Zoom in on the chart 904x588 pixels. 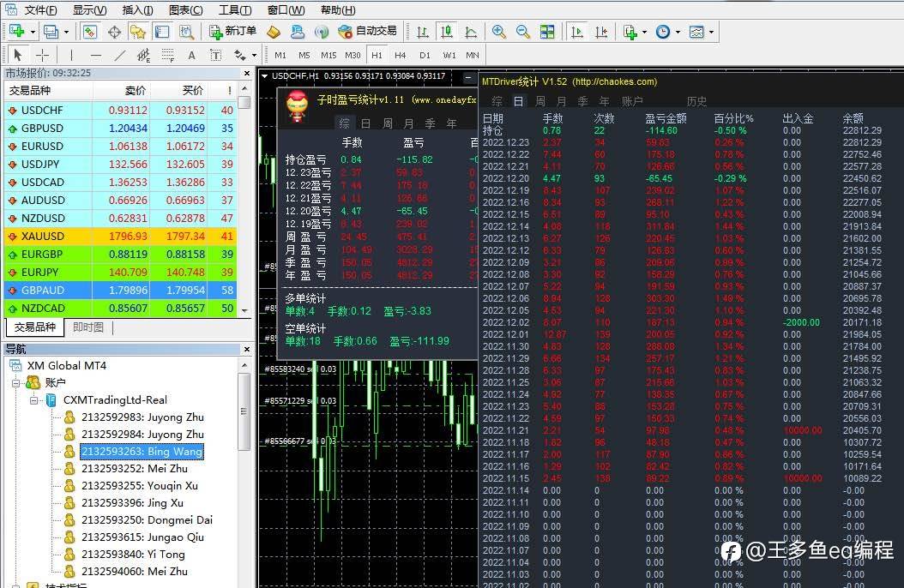coord(499,32)
